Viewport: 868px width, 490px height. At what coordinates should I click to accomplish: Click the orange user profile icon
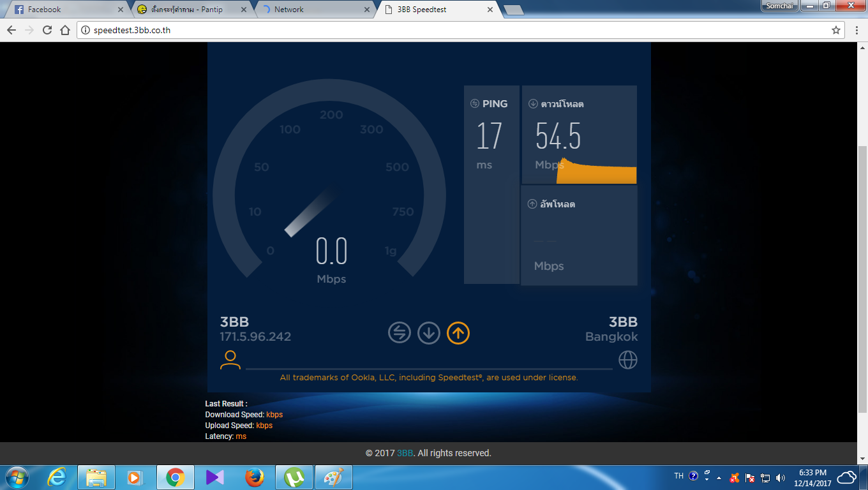[230, 360]
